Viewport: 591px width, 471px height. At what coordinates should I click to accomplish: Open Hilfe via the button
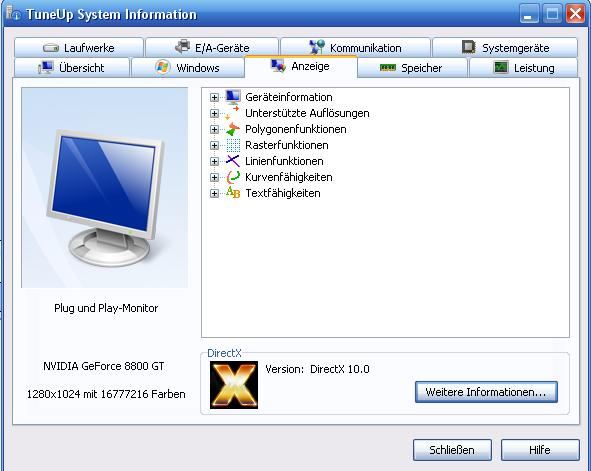tap(540, 450)
